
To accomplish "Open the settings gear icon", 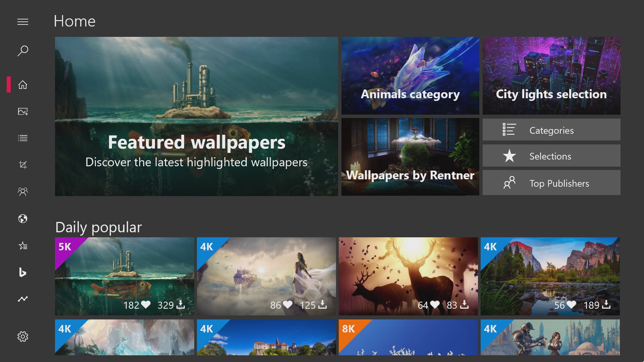I will (23, 336).
